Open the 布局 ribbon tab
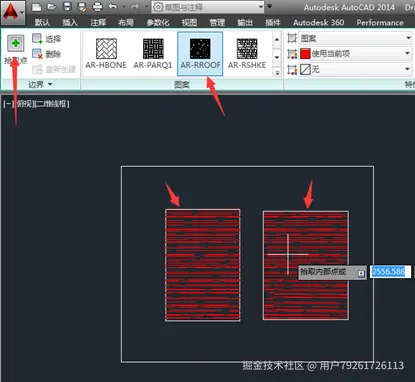The height and width of the screenshot is (382, 415). coord(126,22)
